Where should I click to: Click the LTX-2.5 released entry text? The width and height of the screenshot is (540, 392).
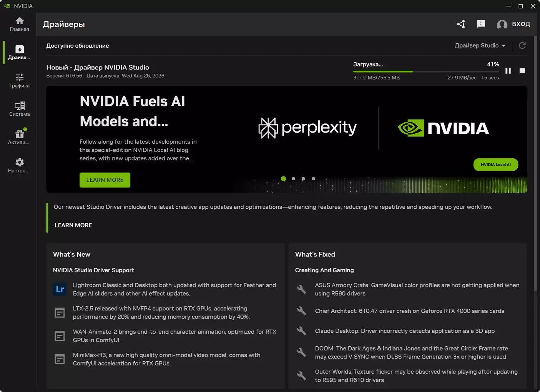pos(161,313)
